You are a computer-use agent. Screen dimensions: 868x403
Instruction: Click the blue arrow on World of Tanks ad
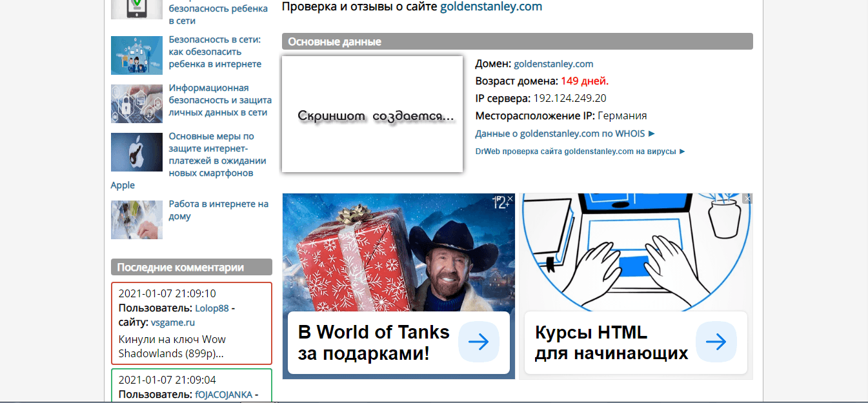(x=479, y=342)
